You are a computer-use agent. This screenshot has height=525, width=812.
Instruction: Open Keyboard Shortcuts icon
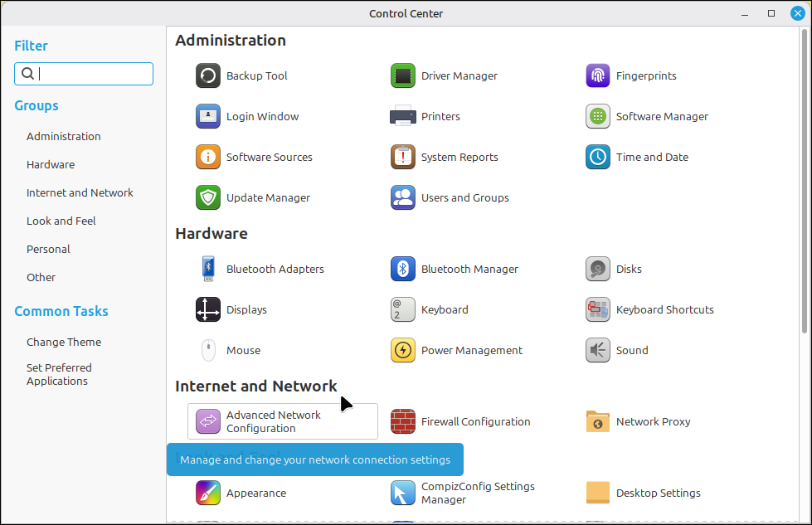point(598,309)
